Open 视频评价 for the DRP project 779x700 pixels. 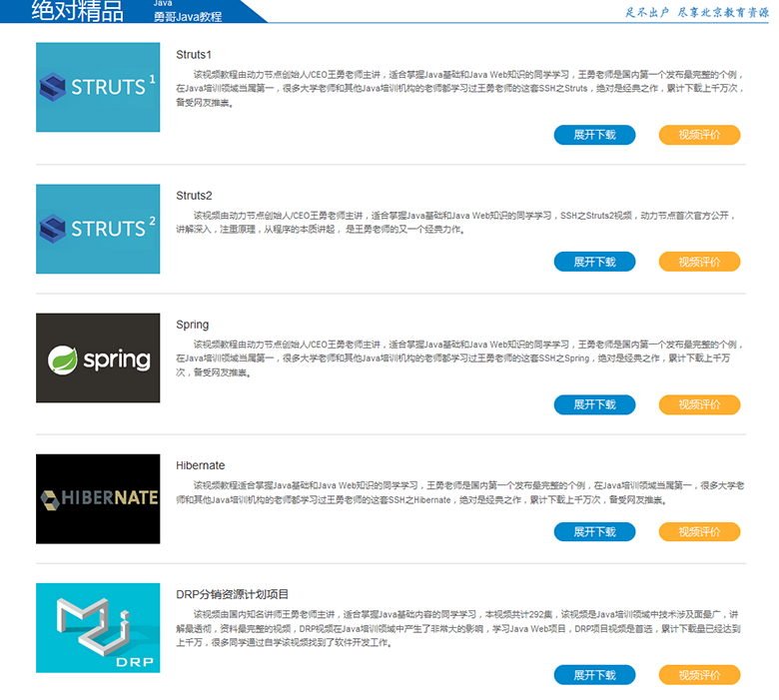click(699, 675)
